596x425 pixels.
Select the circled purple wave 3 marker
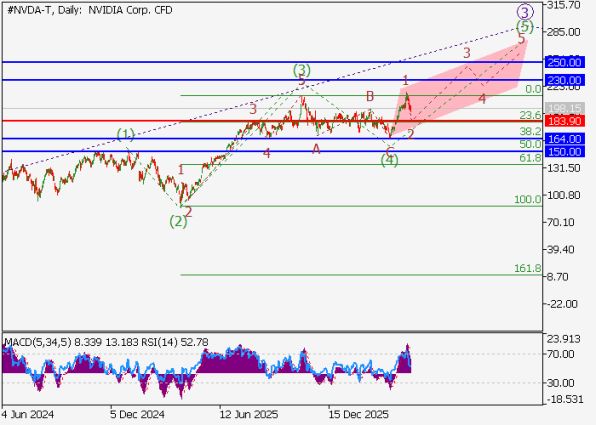click(525, 12)
